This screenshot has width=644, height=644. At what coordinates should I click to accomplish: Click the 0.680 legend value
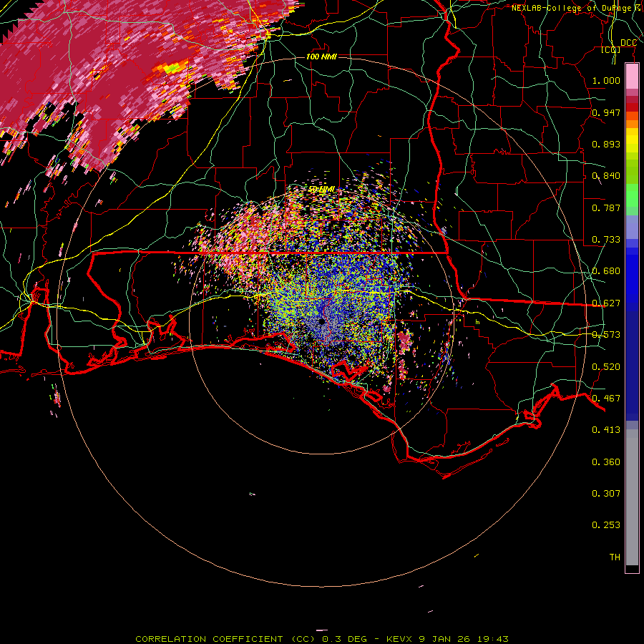click(x=606, y=271)
